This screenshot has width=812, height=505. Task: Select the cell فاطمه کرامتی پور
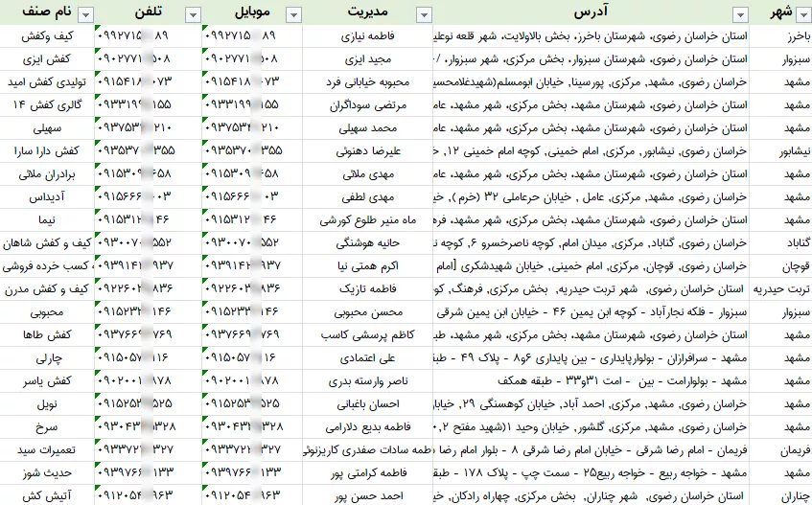pyautogui.click(x=368, y=473)
